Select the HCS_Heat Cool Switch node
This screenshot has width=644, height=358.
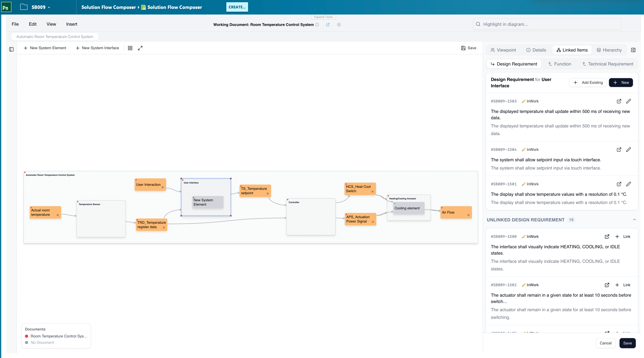coord(360,189)
